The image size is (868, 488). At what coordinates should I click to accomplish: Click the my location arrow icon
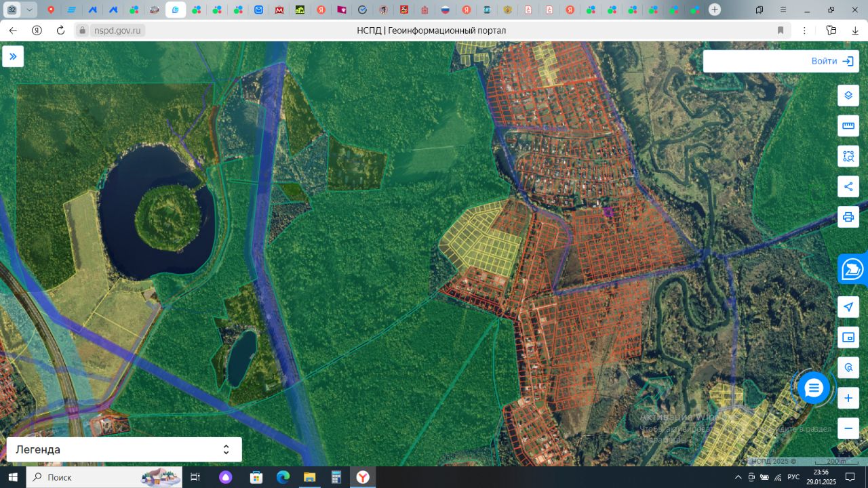(x=848, y=307)
